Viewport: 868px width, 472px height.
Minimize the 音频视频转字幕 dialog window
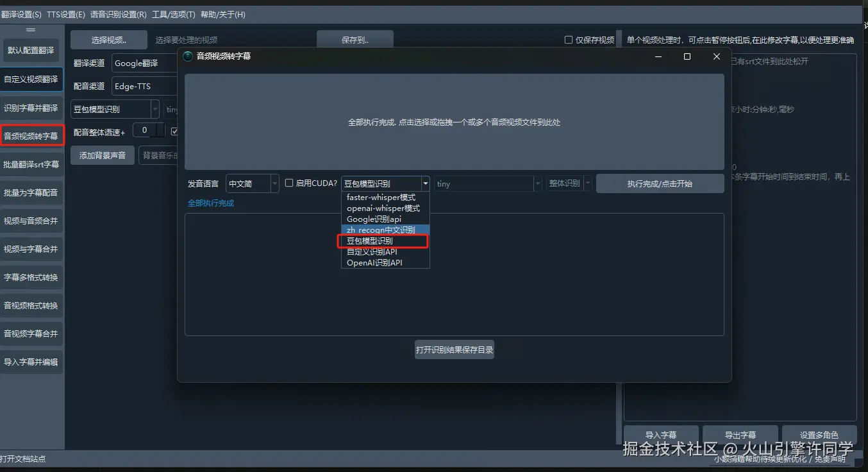[x=658, y=56]
